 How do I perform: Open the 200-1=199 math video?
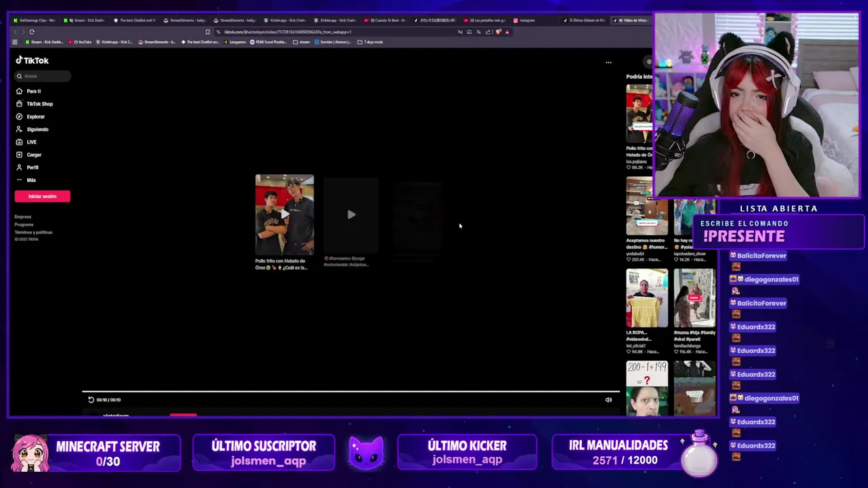pyautogui.click(x=647, y=388)
